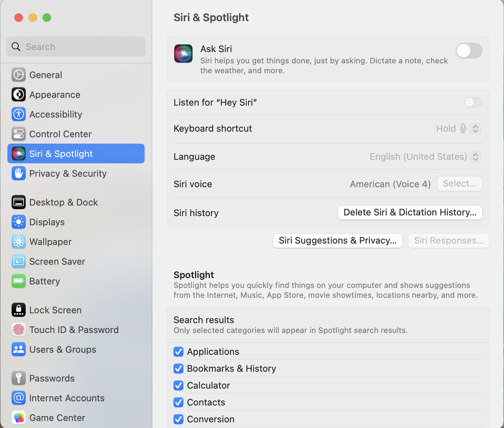The height and width of the screenshot is (428, 504).
Task: Open the Siri Language dropdown
Action: coord(475,157)
